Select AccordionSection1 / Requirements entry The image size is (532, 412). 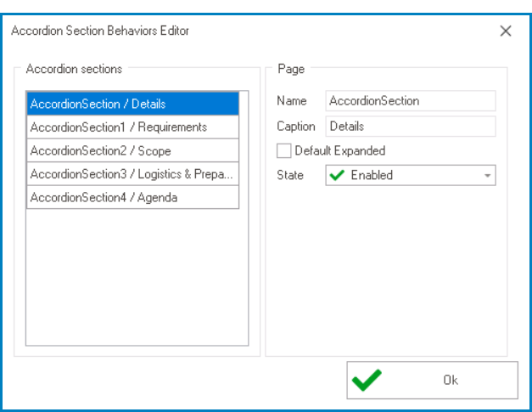[132, 127]
